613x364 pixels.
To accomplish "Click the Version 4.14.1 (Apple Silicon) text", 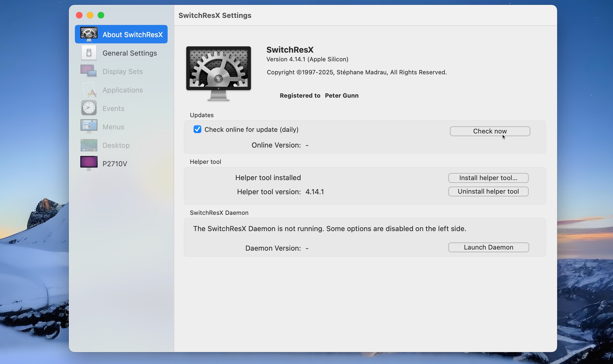I will tap(307, 59).
